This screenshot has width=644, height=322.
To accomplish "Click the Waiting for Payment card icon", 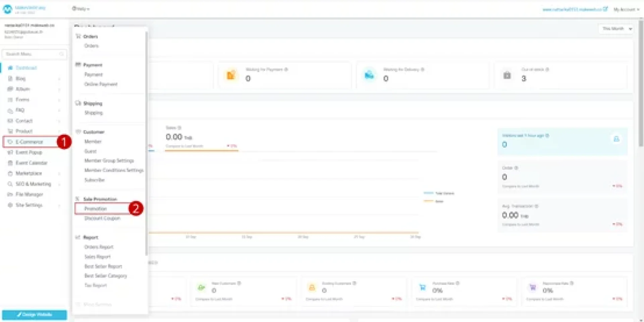I will pyautogui.click(x=231, y=75).
